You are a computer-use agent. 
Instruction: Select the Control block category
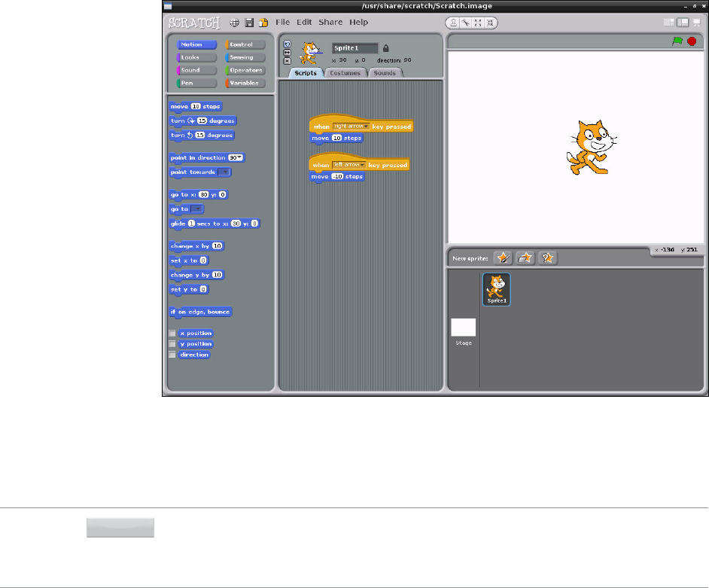coord(245,44)
